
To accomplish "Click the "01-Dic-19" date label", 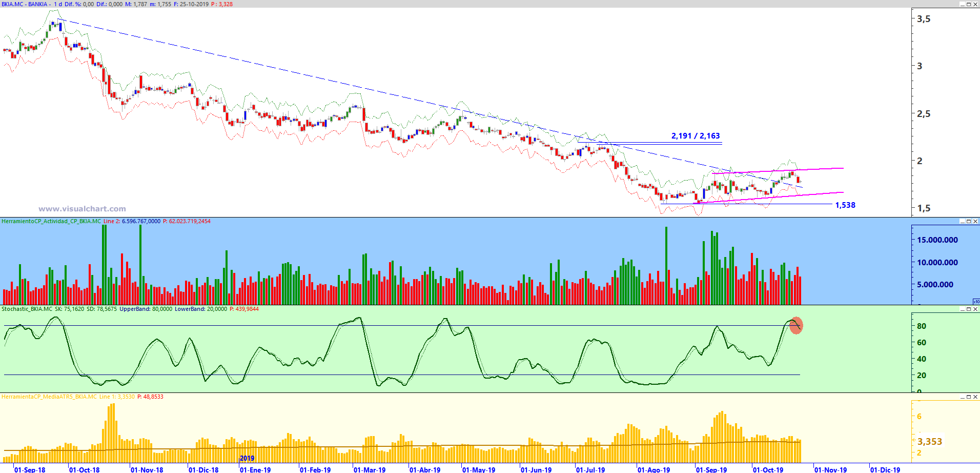I will click(x=885, y=469).
